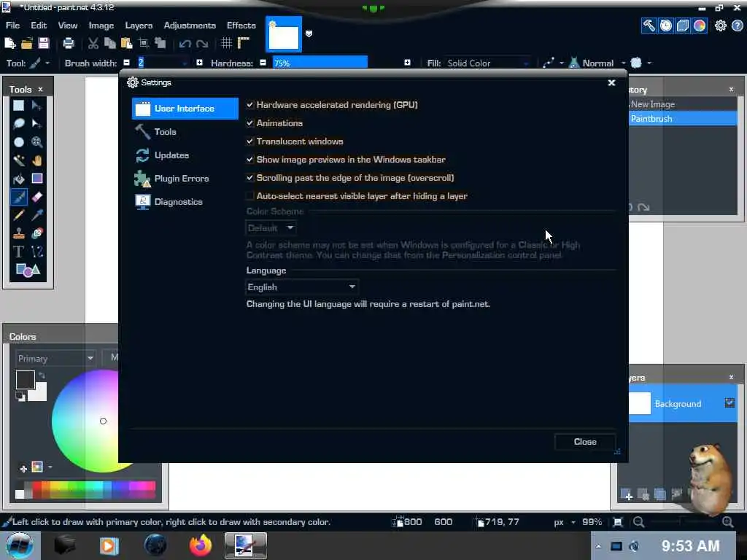This screenshot has height=560, width=747.
Task: Select the Color Picker eyedropper tool
Action: [36, 215]
